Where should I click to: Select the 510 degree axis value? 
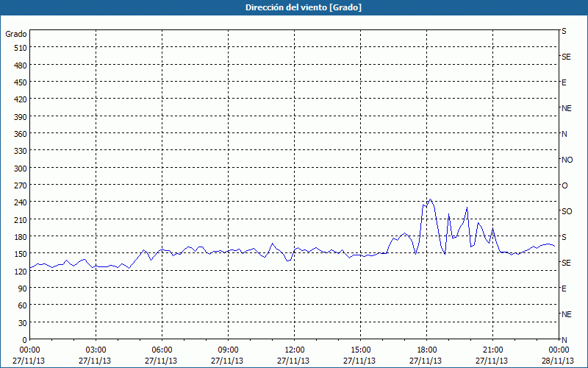point(21,48)
